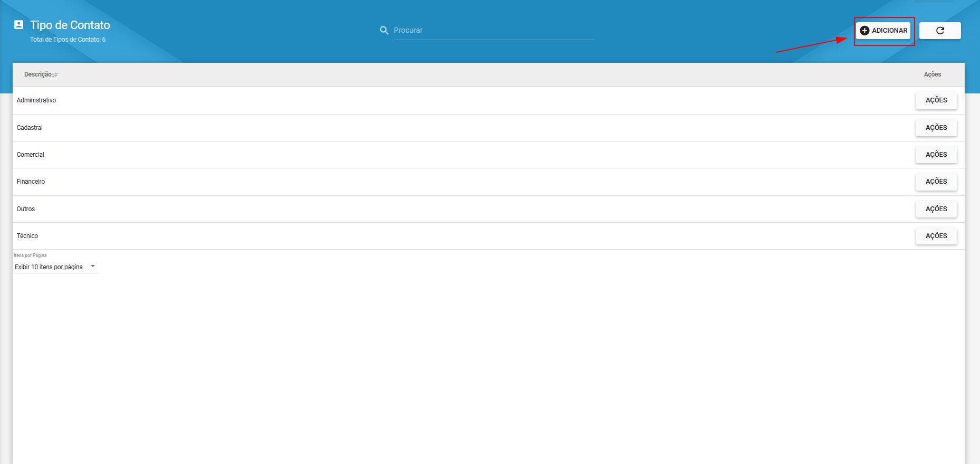The height and width of the screenshot is (464, 980).
Task: Click the Ações column header
Action: [933, 74]
